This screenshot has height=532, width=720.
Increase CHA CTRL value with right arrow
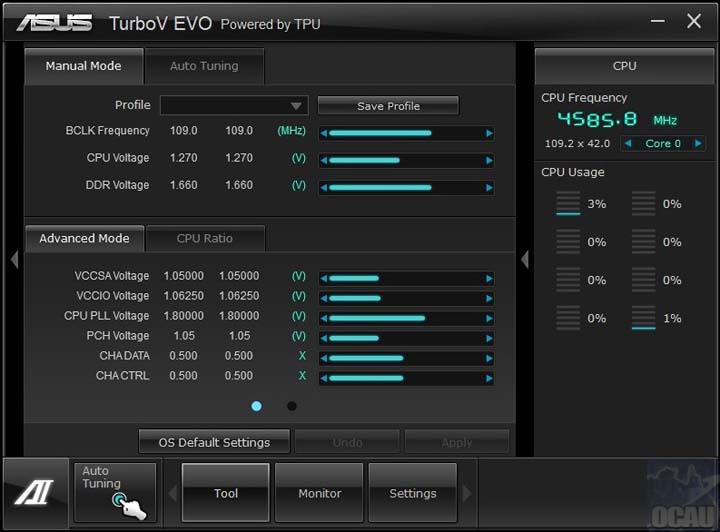pyautogui.click(x=489, y=378)
